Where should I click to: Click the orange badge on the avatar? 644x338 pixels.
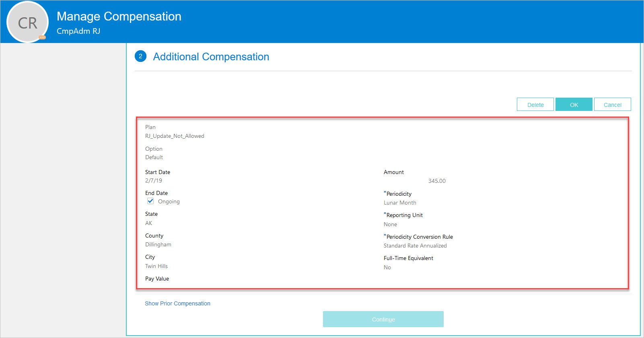[x=42, y=37]
